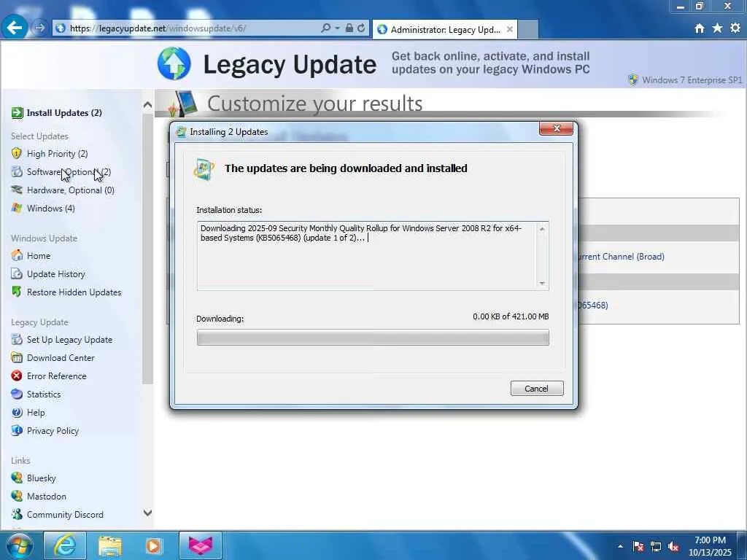Click the Set Up Legacy Update icon
This screenshot has width=747, height=560.
[x=17, y=340]
